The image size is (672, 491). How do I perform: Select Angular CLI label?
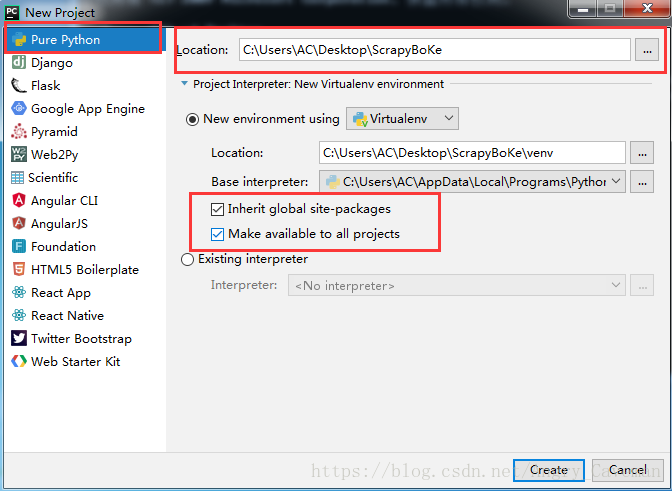[x=65, y=201]
